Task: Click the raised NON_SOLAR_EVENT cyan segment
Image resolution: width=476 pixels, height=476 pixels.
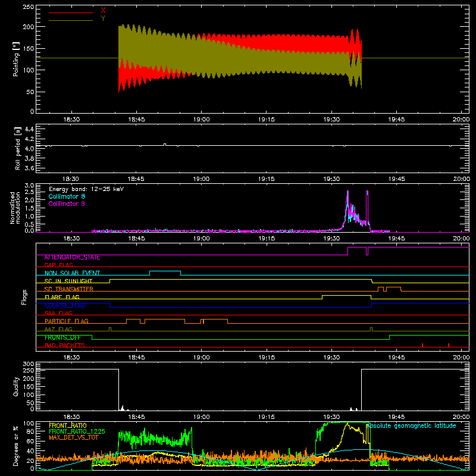Action: (165, 271)
